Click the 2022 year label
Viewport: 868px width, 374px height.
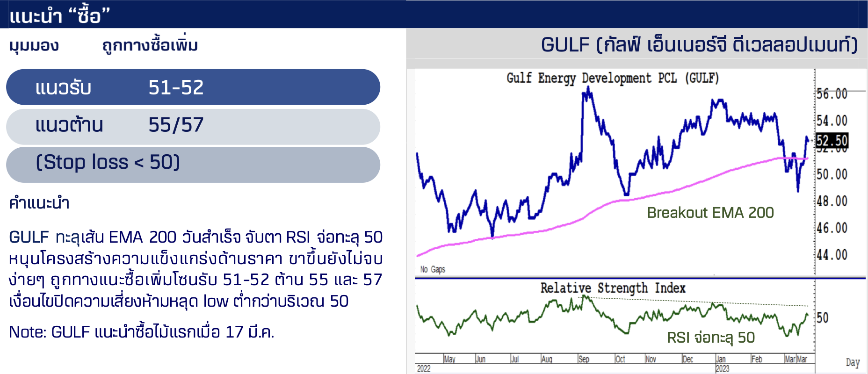[424, 369]
